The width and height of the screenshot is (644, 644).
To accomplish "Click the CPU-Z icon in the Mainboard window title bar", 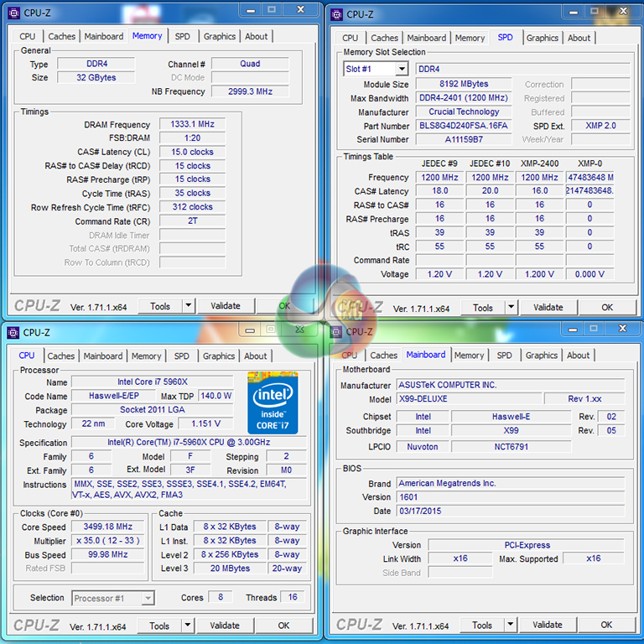I will coord(336,331).
